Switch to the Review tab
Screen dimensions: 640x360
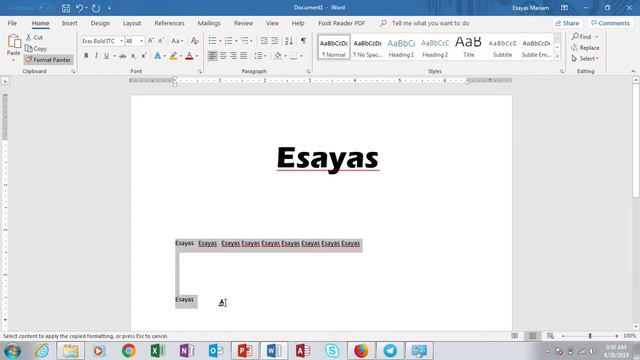(x=243, y=23)
